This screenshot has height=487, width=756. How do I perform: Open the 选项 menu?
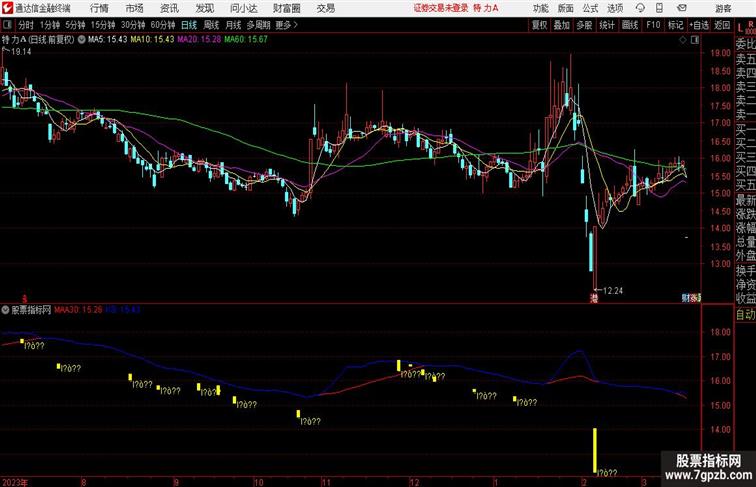pos(615,8)
